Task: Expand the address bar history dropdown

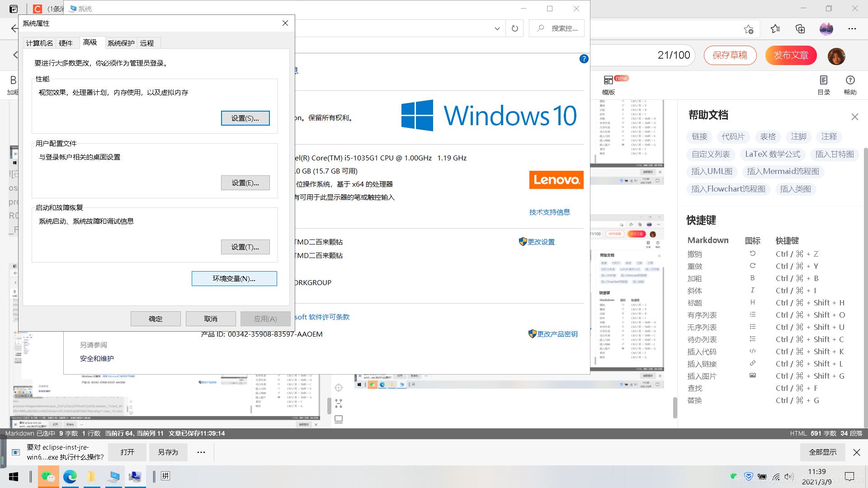Action: pos(497,28)
